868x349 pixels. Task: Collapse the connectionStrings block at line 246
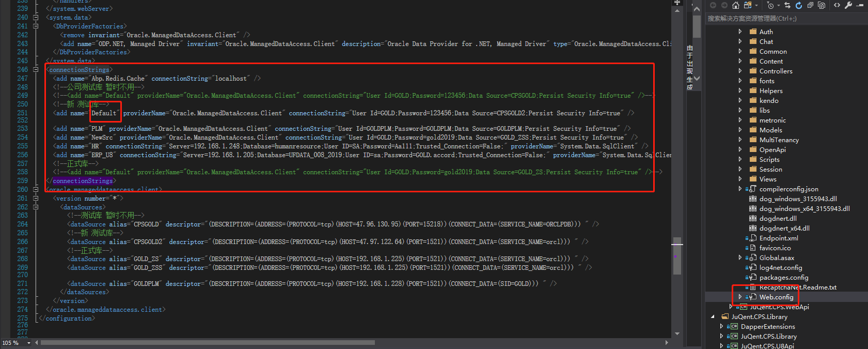pos(36,69)
